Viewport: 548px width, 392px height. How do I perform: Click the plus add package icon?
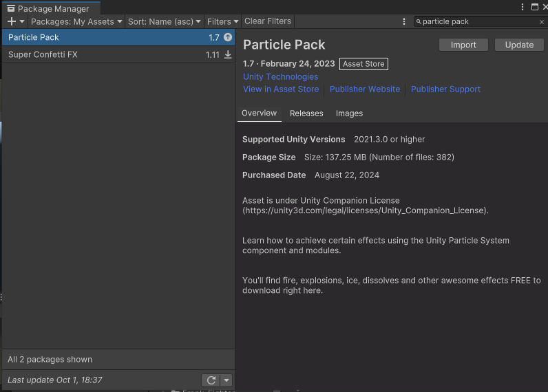click(x=12, y=21)
